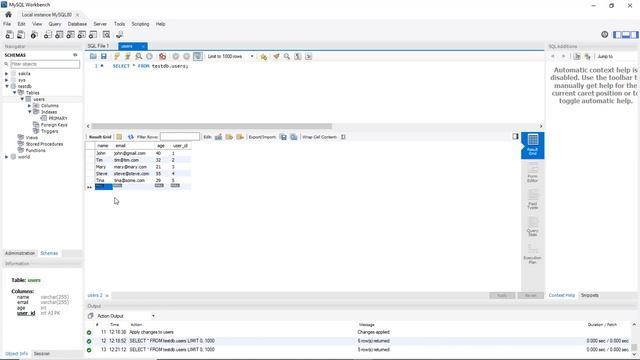Click Commit transaction icon
This screenshot has height=360, width=640.
pos(176,56)
